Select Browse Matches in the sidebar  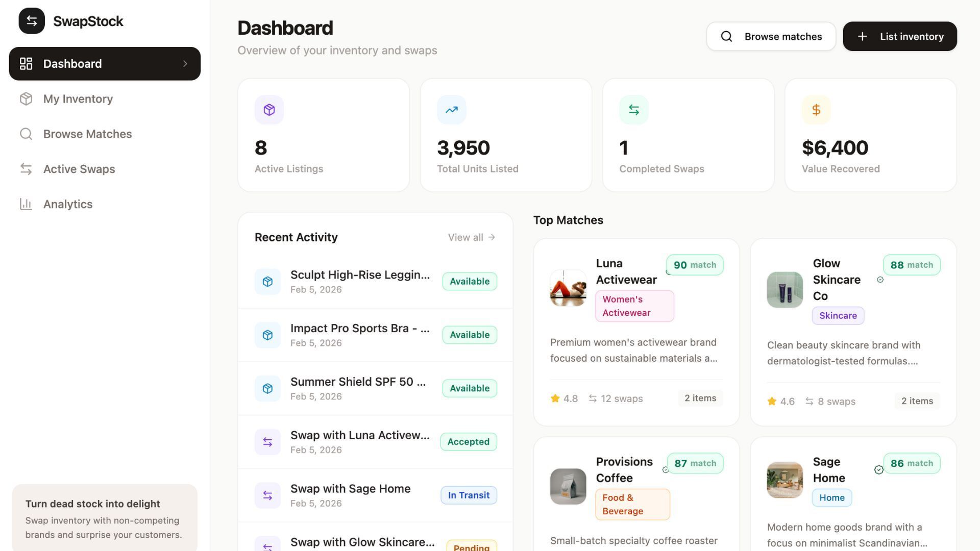coord(87,134)
